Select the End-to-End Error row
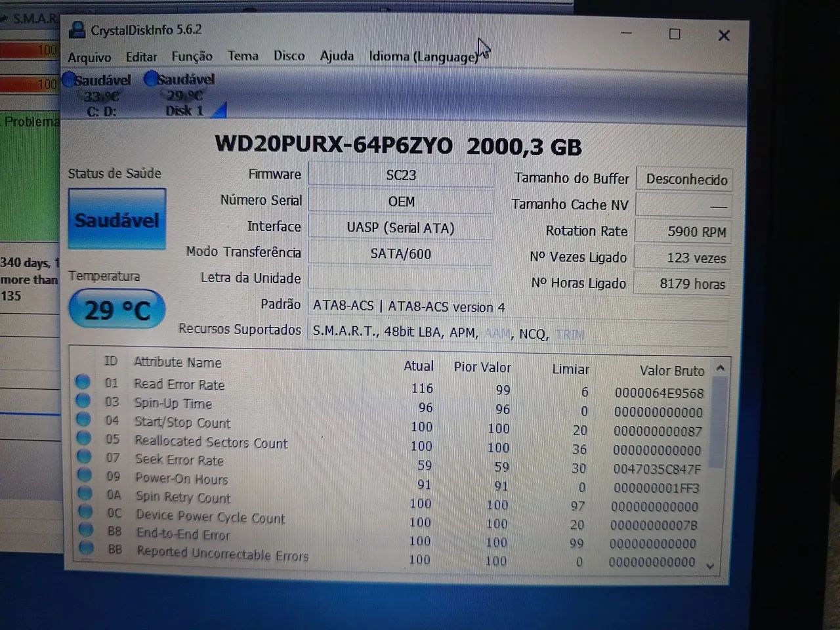The image size is (840, 630). click(390, 537)
